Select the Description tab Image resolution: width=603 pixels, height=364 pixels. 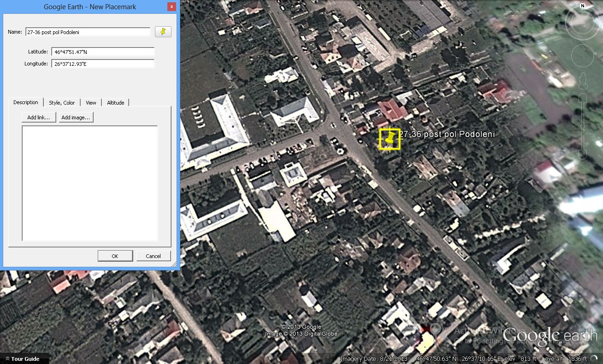pos(26,102)
